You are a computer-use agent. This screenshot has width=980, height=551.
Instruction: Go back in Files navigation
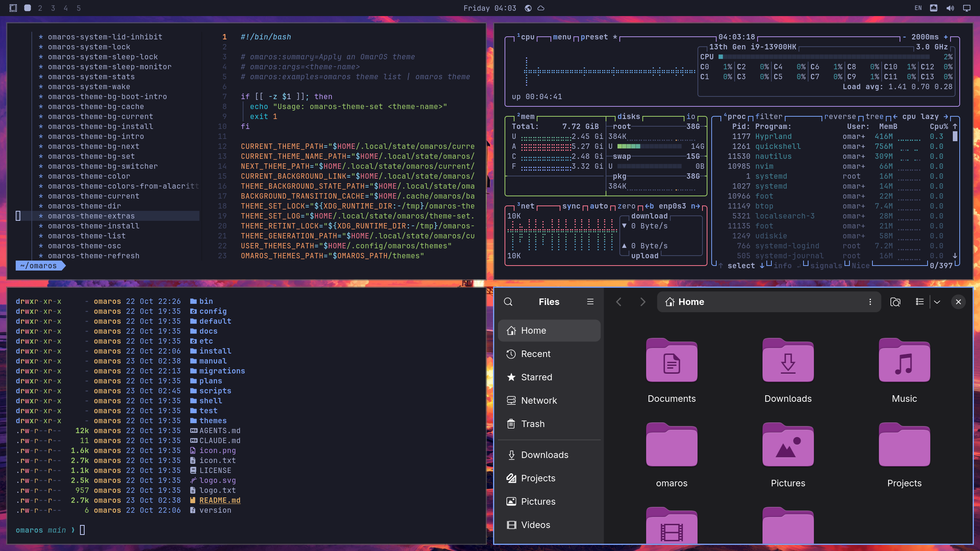click(x=619, y=302)
